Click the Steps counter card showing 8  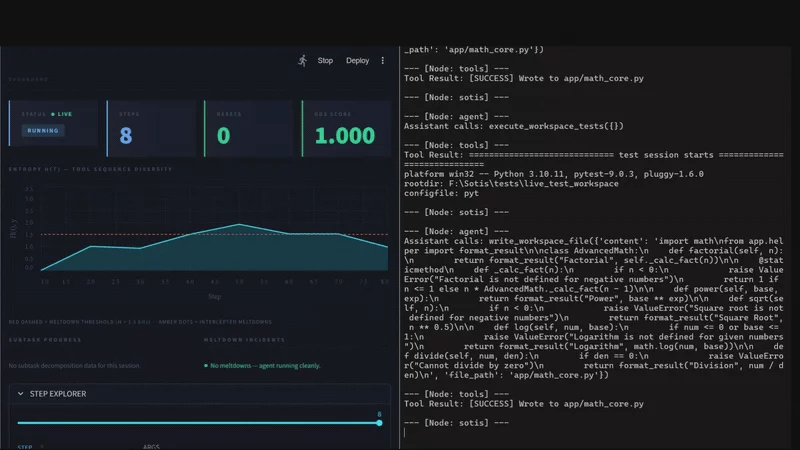pyautogui.click(x=152, y=129)
